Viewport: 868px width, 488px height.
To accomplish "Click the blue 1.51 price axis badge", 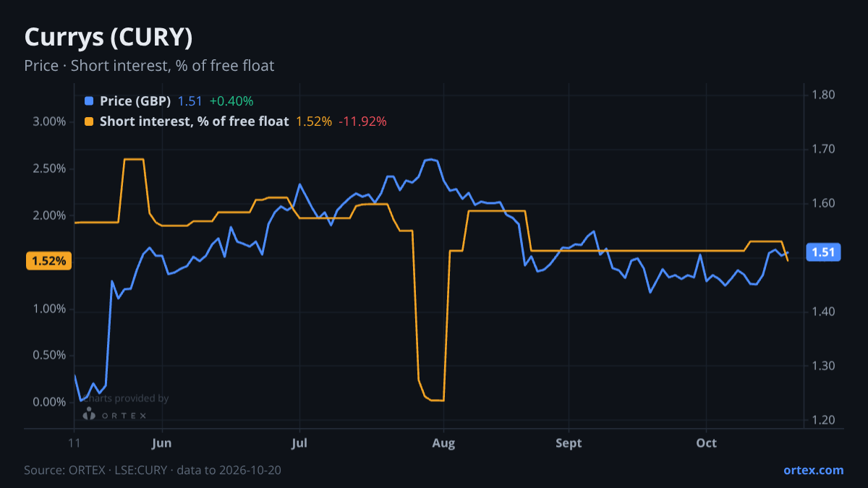I will (823, 252).
